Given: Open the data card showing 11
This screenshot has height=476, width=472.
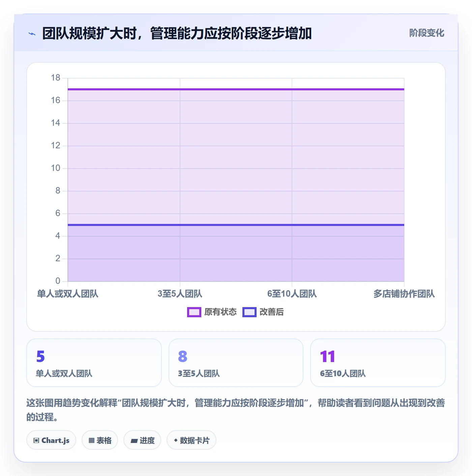Looking at the screenshot, I should coord(378,363).
